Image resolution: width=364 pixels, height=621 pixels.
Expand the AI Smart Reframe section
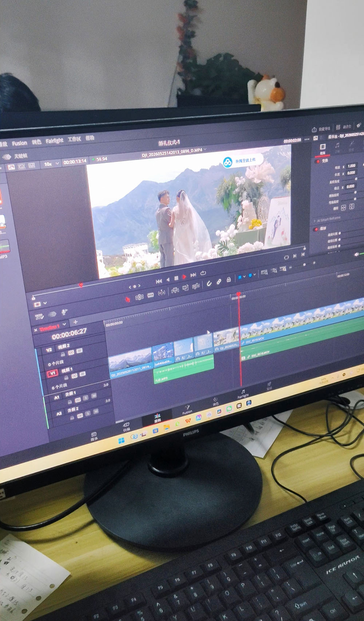(327, 219)
